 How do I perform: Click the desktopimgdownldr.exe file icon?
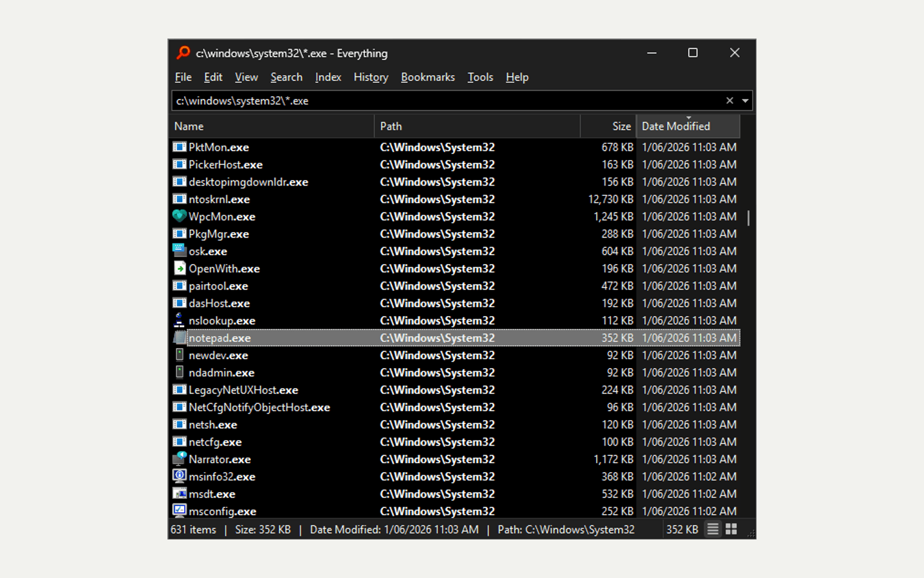[180, 182]
